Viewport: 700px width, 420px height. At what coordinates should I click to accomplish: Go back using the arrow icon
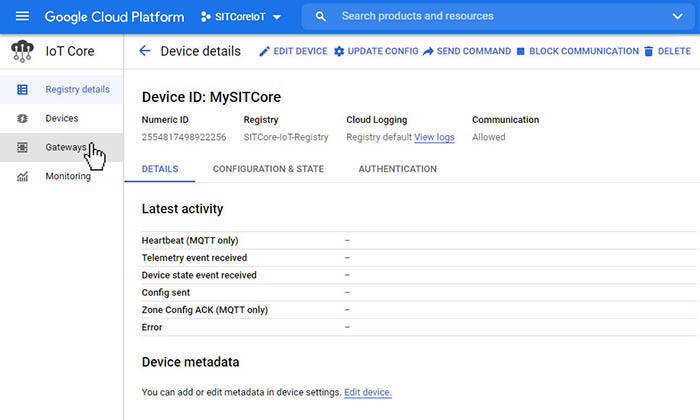coord(145,51)
